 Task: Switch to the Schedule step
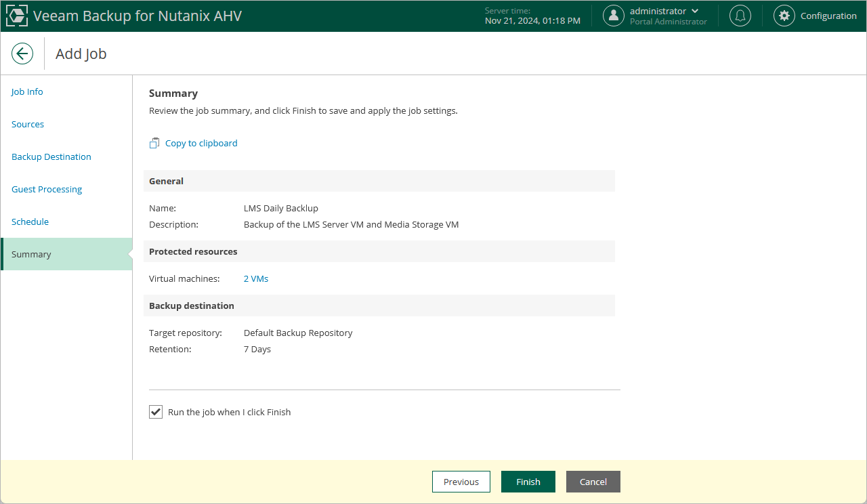30,222
